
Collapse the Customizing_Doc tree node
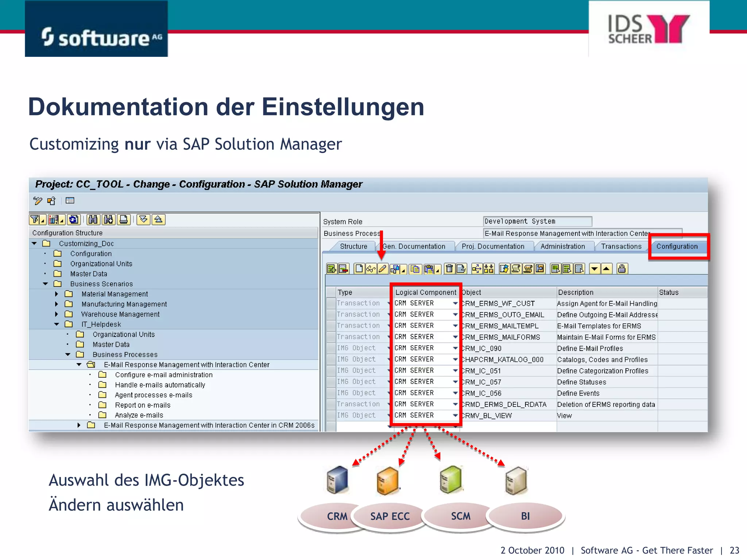pos(34,244)
